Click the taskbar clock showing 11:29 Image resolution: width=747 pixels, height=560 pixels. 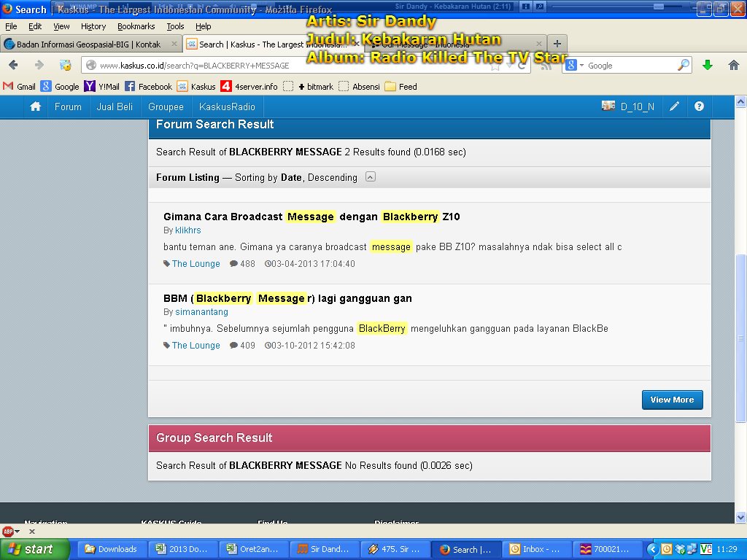[x=727, y=549]
